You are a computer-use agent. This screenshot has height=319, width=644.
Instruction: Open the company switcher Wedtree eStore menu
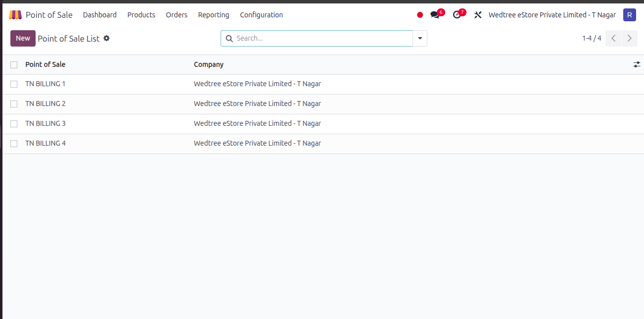pos(552,15)
